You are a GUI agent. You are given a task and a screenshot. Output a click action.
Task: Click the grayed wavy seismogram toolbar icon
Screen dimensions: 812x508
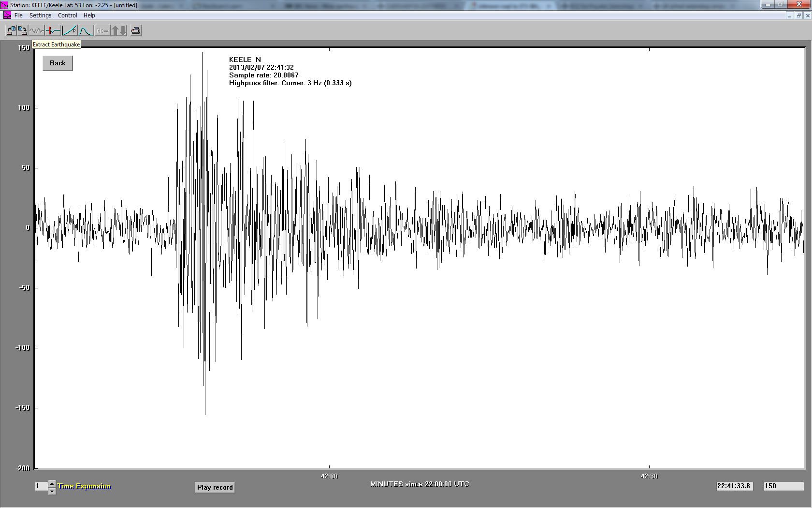click(37, 30)
